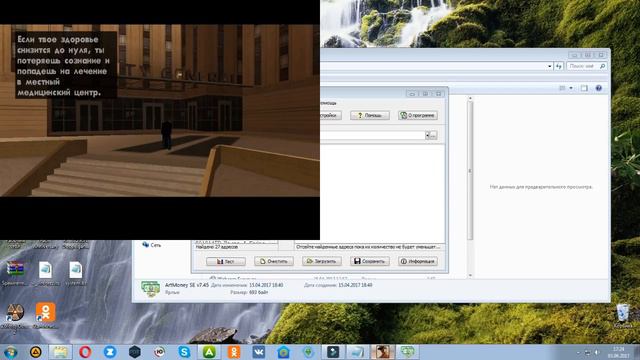Open the round white taskbar icon after the hexagon

pyautogui.click(x=160, y=352)
